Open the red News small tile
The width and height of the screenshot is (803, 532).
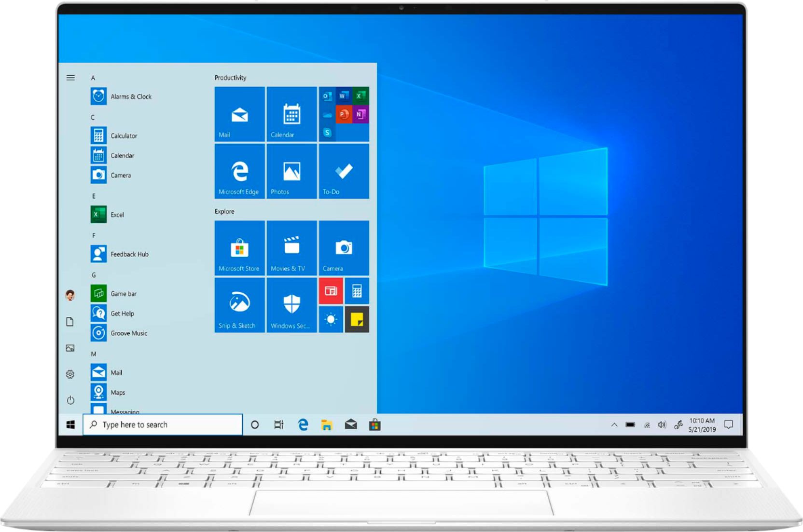tap(331, 291)
